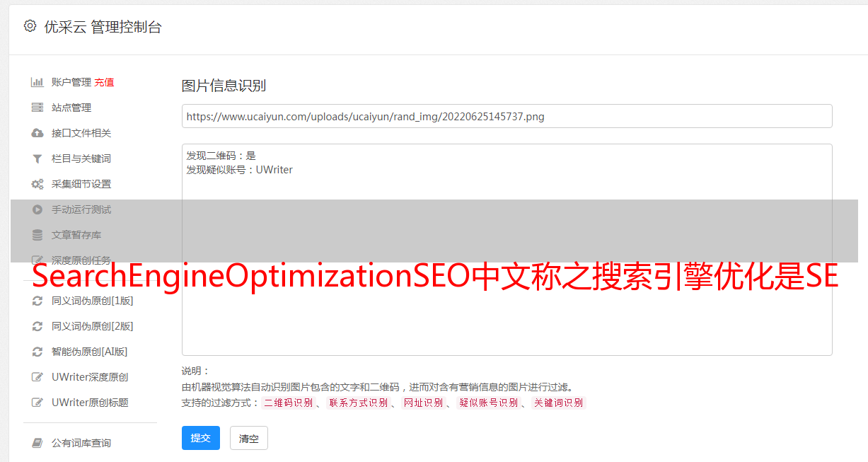The width and height of the screenshot is (868, 462).
Task: Click the database icon for 文章暂存库
Action: pyautogui.click(x=37, y=235)
